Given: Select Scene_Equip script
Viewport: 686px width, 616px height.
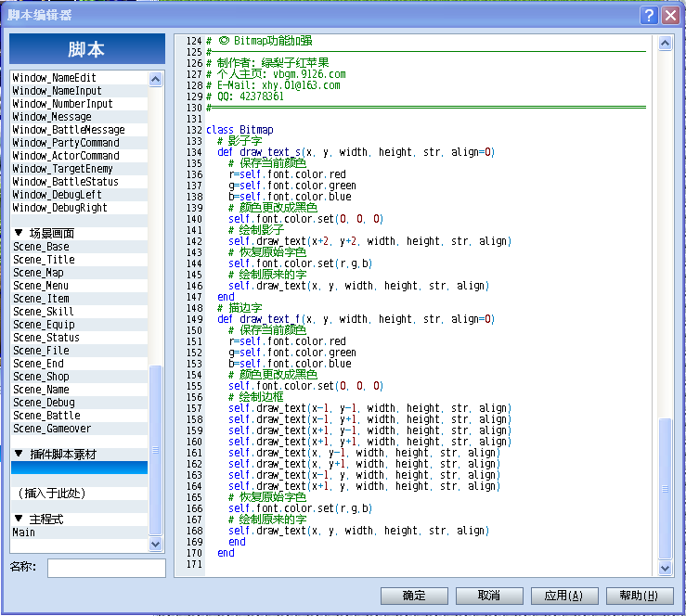Looking at the screenshot, I should coord(79,325).
